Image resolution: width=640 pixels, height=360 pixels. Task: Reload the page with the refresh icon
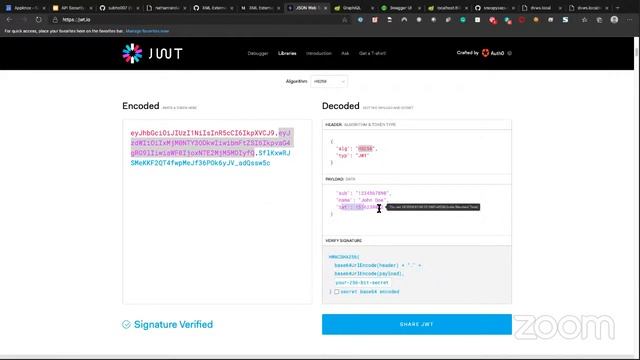[x=38, y=20]
